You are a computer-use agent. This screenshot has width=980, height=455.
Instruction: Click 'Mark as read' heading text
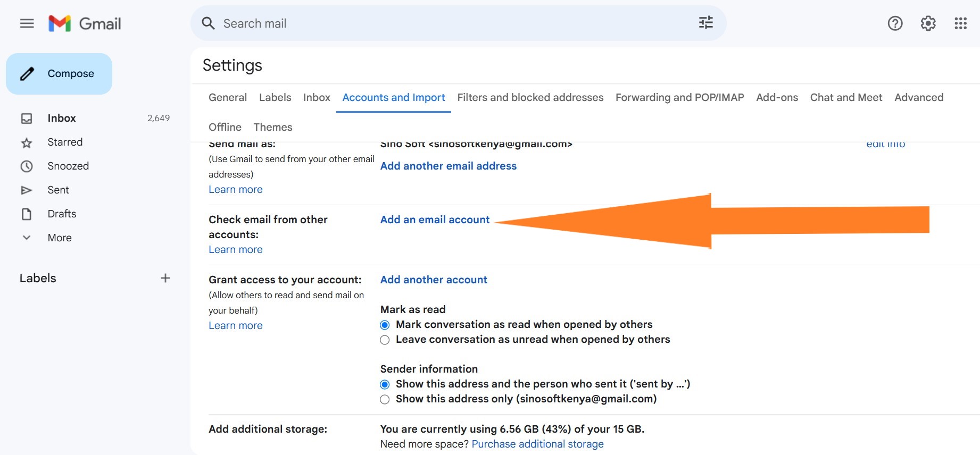413,309
